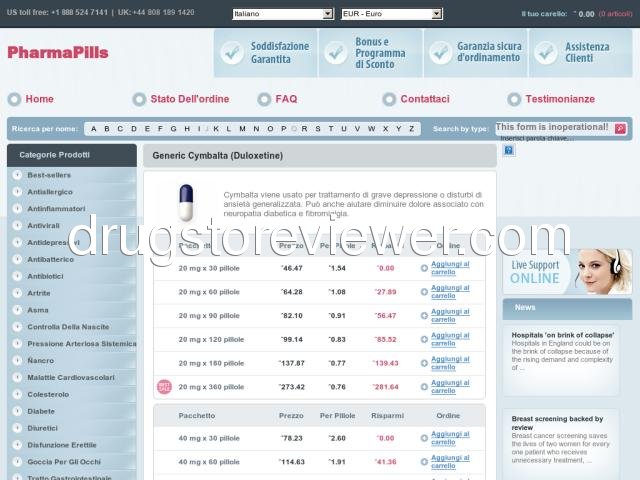Click the Colesterolo category icon
The height and width of the screenshot is (480, 640).
click(x=17, y=394)
